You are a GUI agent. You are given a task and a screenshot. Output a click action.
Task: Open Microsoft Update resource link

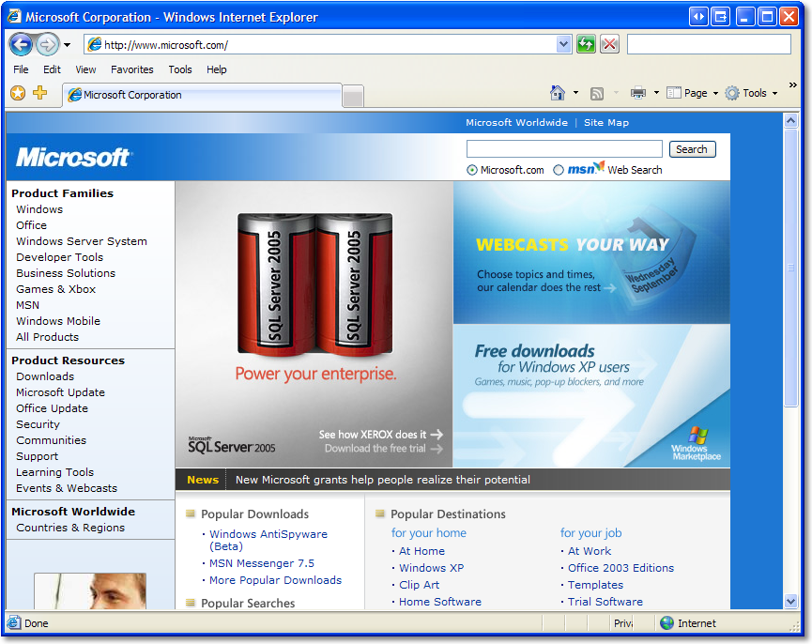point(60,392)
